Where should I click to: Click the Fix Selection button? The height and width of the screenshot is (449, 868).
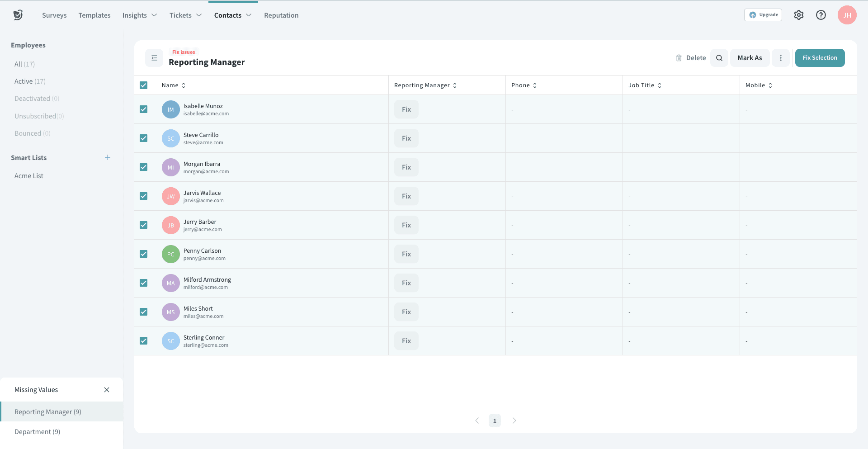pos(820,58)
